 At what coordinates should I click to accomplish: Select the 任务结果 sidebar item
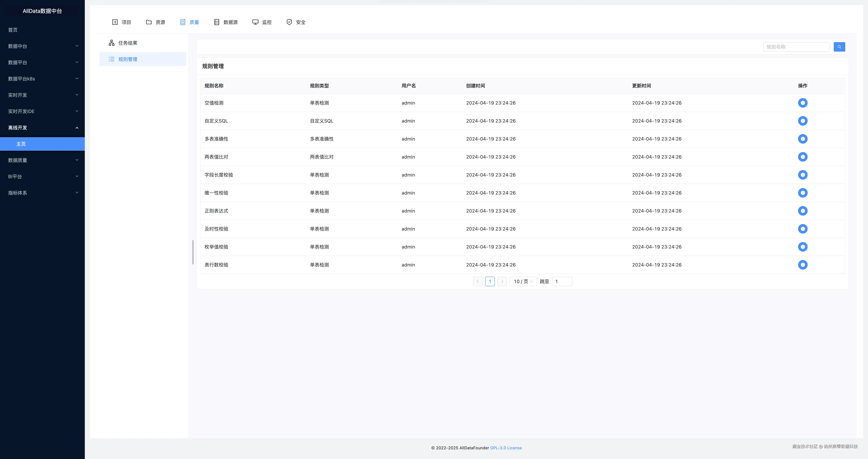127,43
